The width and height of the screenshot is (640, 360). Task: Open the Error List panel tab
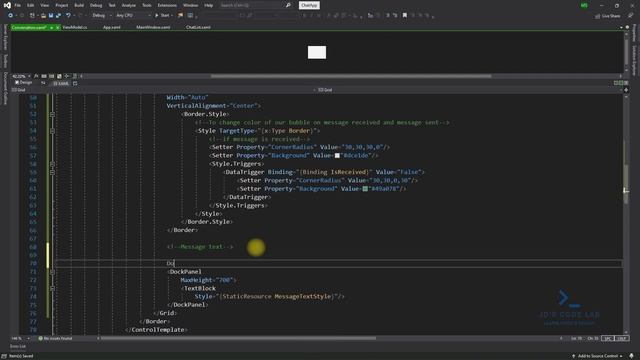coord(18,347)
